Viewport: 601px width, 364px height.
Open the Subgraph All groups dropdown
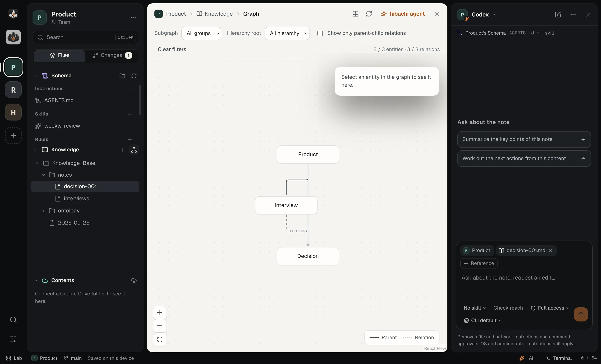pos(201,33)
